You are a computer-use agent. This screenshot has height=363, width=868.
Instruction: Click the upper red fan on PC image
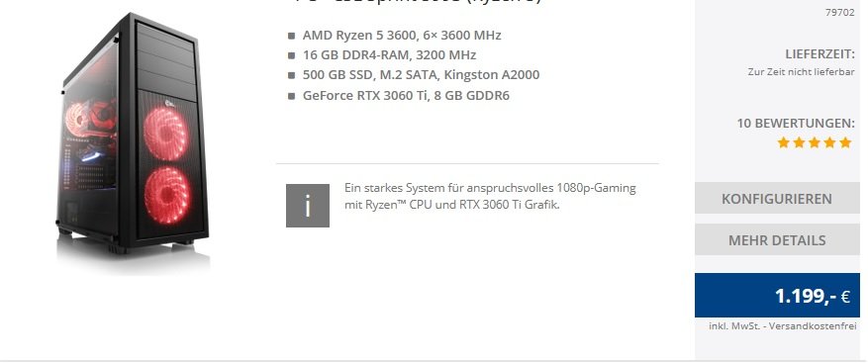[167, 134]
